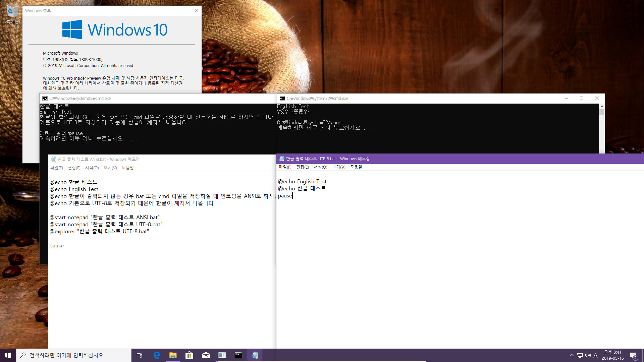Click '@start notepad ... ANSI.bat' line in Notepad
The image size is (644, 362).
coord(105,217)
